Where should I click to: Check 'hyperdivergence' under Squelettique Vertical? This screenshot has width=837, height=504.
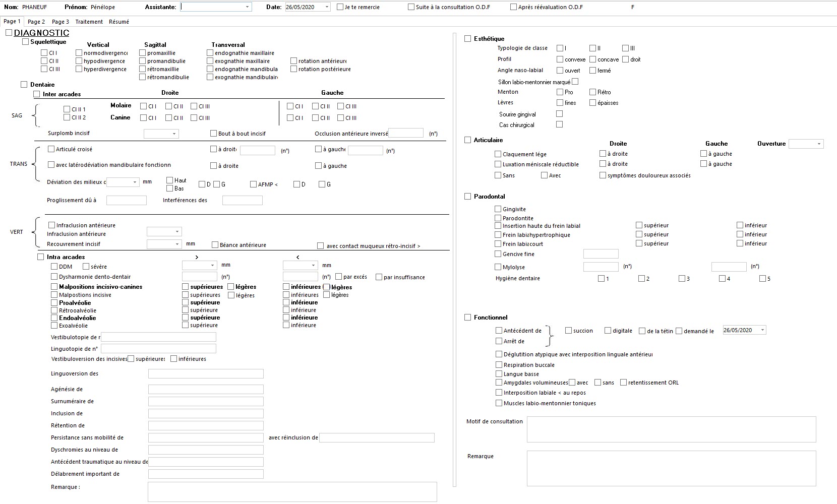coord(79,69)
